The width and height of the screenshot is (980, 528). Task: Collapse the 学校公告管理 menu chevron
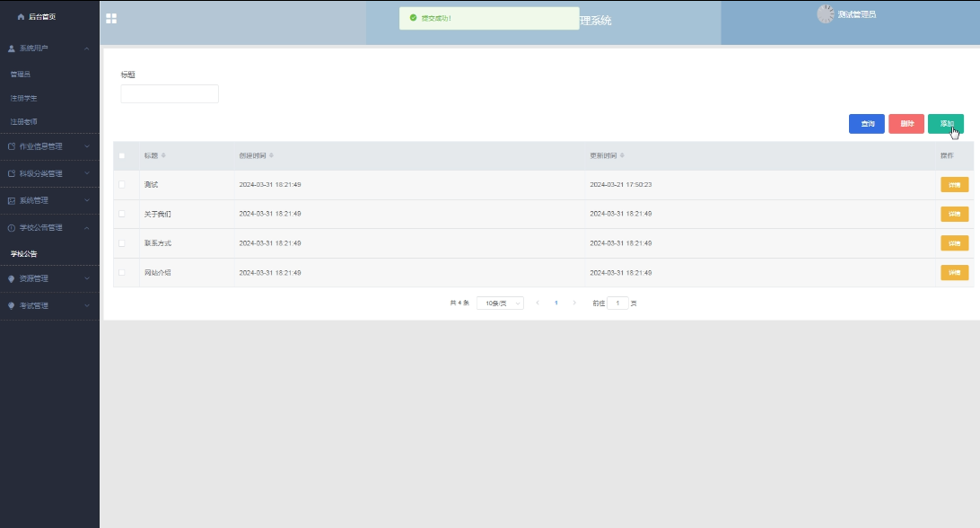click(87, 228)
